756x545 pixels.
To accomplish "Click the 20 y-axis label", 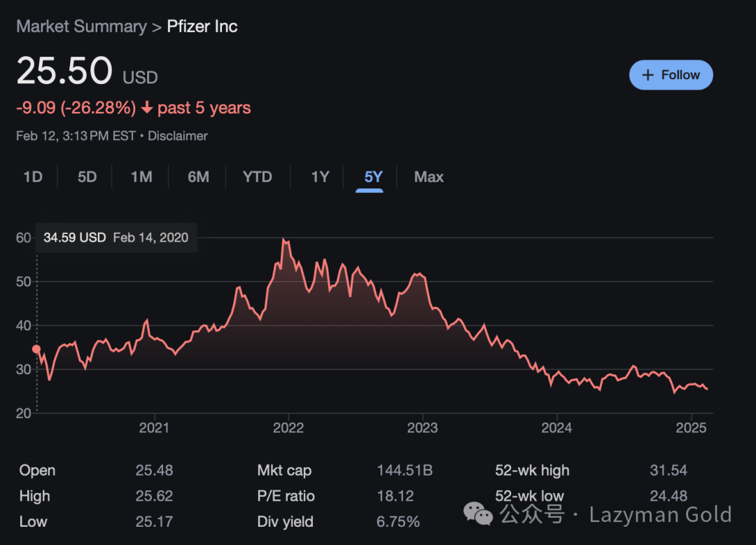I will [x=24, y=413].
